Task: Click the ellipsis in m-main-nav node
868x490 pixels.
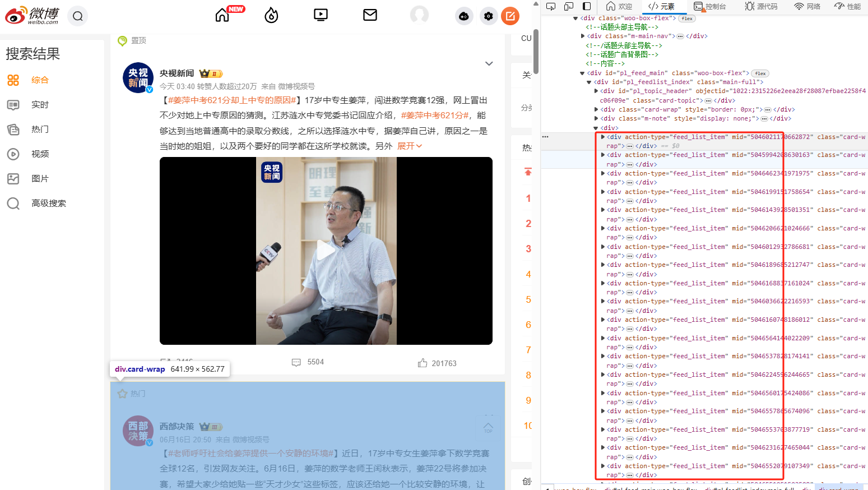Action: pyautogui.click(x=680, y=36)
